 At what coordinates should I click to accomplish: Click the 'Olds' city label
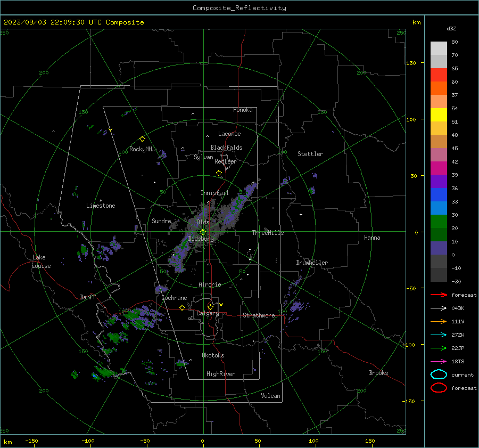tap(203, 222)
